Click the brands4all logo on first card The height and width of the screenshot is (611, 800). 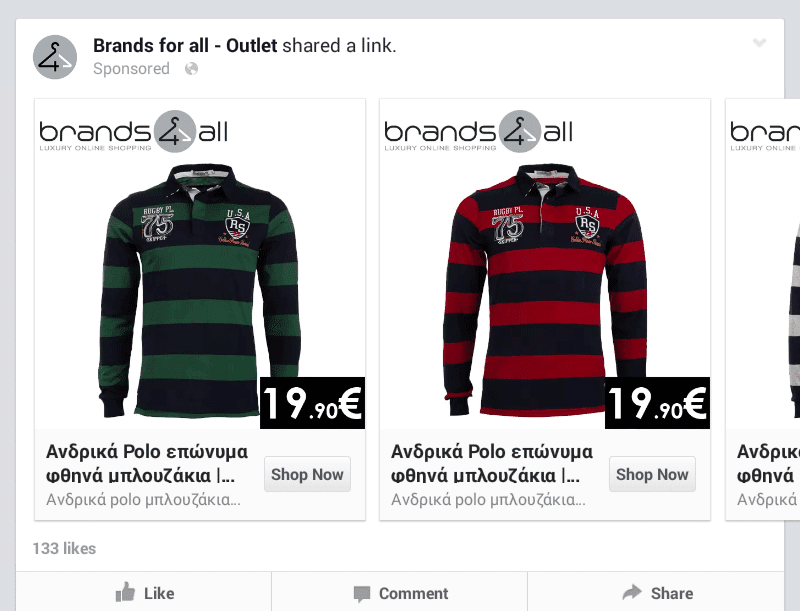click(x=134, y=132)
